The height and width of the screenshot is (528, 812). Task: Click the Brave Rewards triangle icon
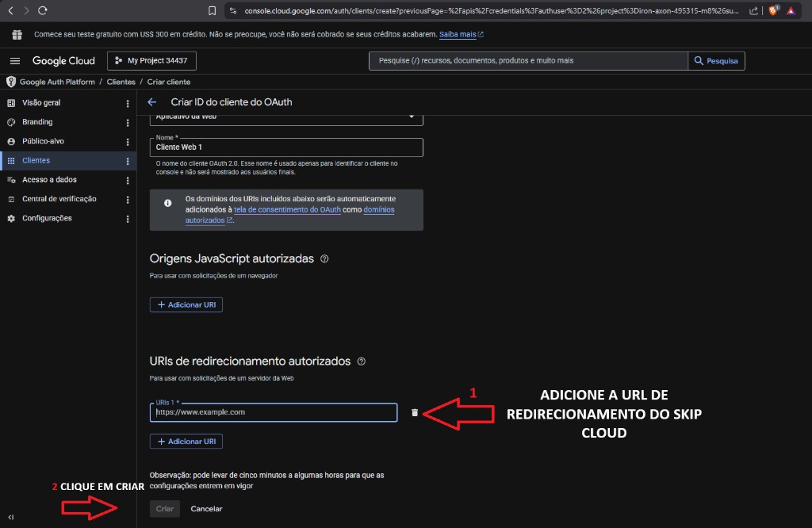(x=791, y=10)
